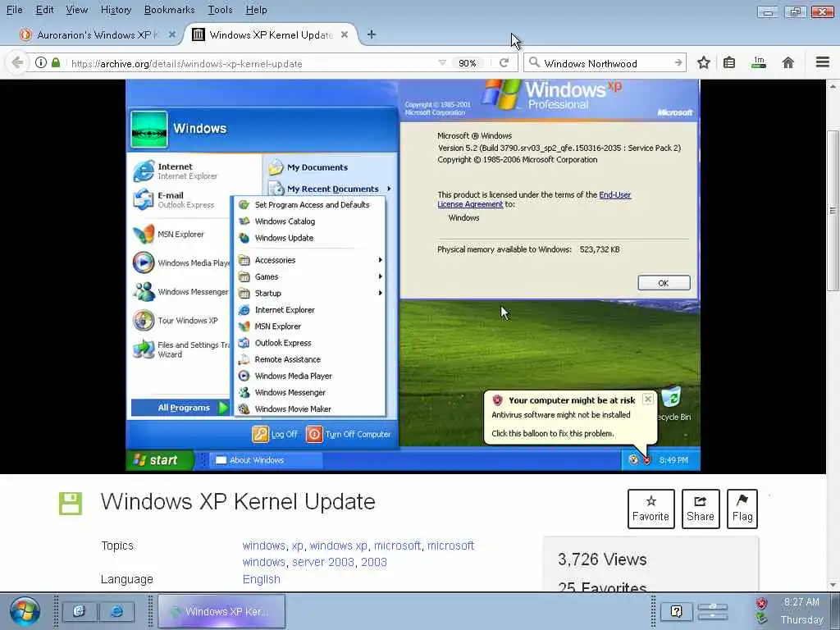840x630 pixels.
Task: Close the Aurorarion's Windows XP tab
Action: [x=172, y=34]
